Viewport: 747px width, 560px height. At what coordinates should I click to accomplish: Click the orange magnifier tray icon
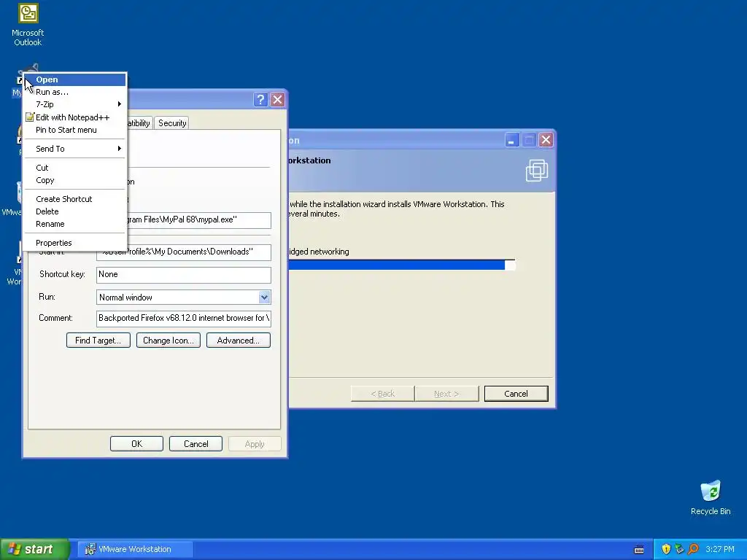693,549
